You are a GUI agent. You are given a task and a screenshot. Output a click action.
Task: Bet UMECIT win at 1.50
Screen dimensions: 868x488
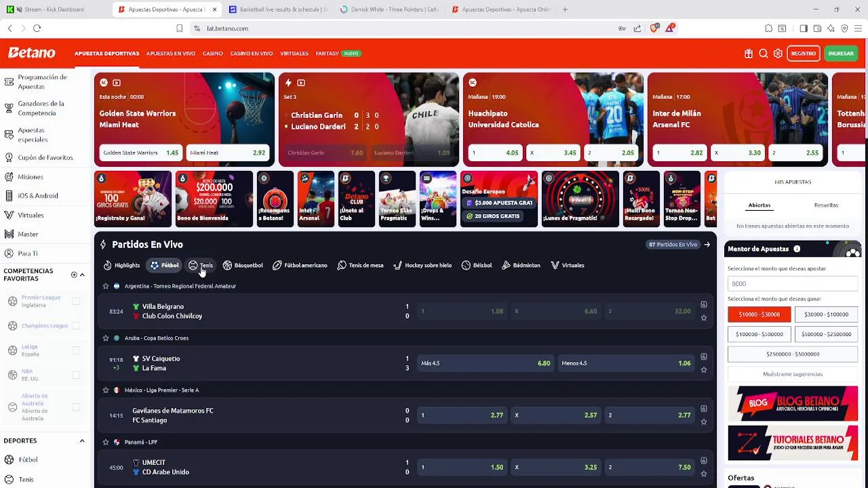[462, 468]
